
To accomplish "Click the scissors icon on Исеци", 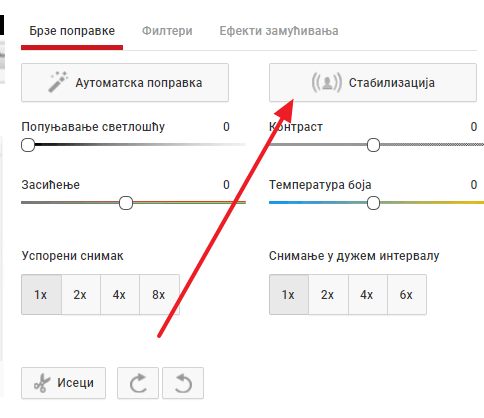I will (x=42, y=383).
